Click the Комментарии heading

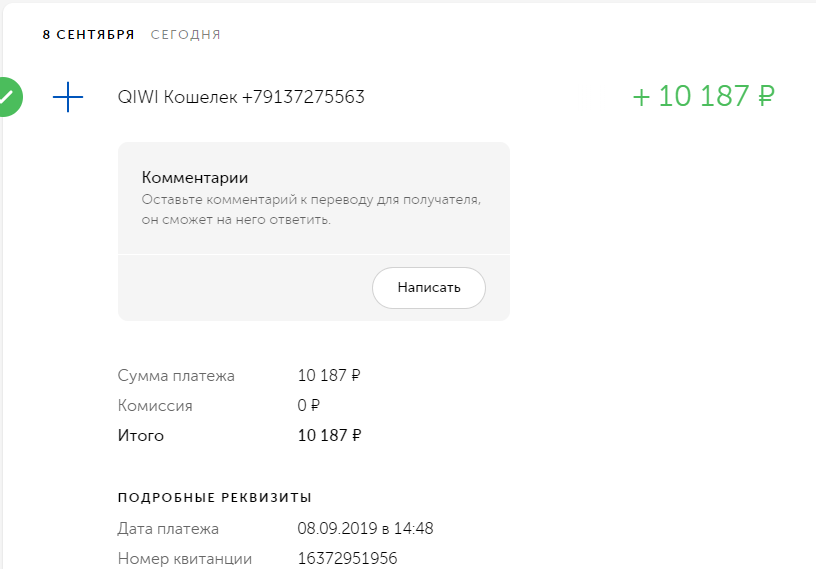click(194, 178)
